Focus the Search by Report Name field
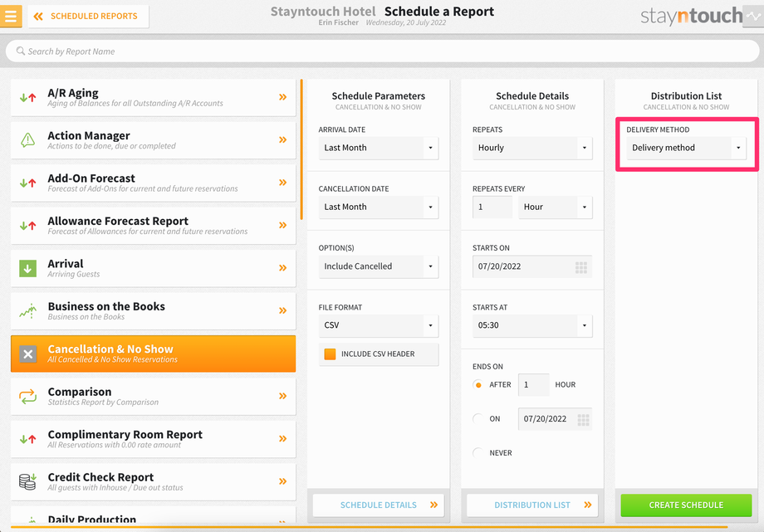 382,51
